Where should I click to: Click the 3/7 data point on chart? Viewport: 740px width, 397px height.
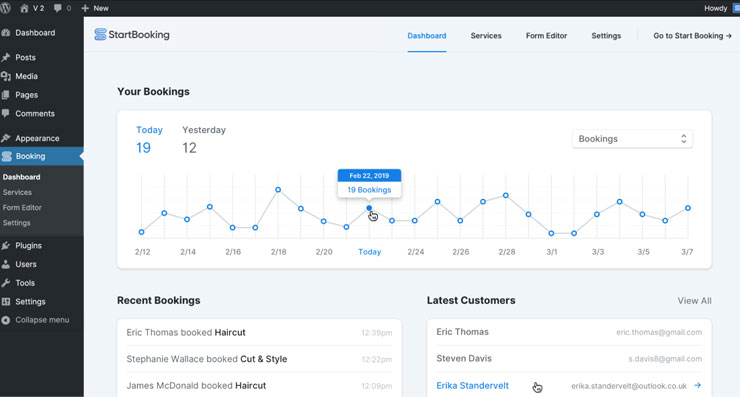point(688,208)
